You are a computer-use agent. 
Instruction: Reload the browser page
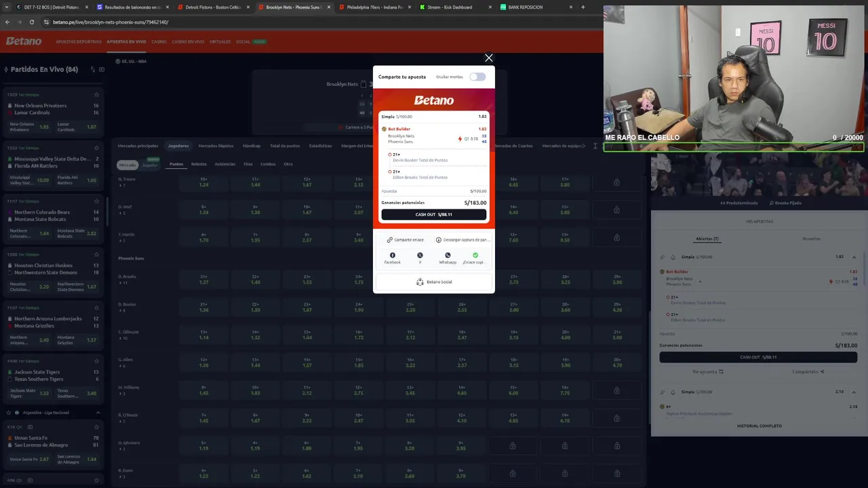(x=31, y=22)
